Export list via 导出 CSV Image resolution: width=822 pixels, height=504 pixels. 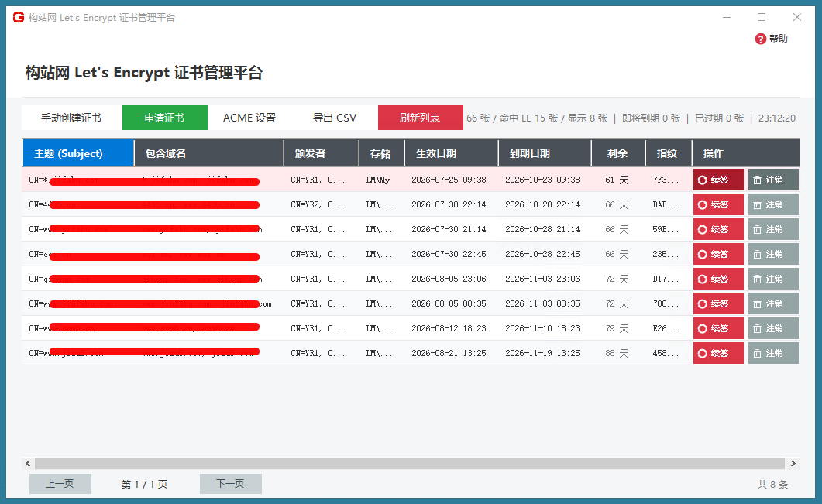[335, 118]
